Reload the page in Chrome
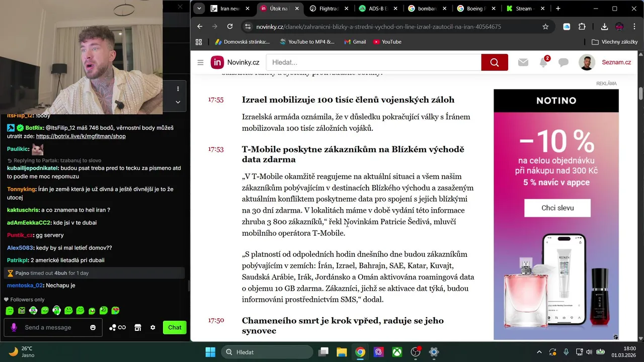644x362 pixels. point(230,27)
